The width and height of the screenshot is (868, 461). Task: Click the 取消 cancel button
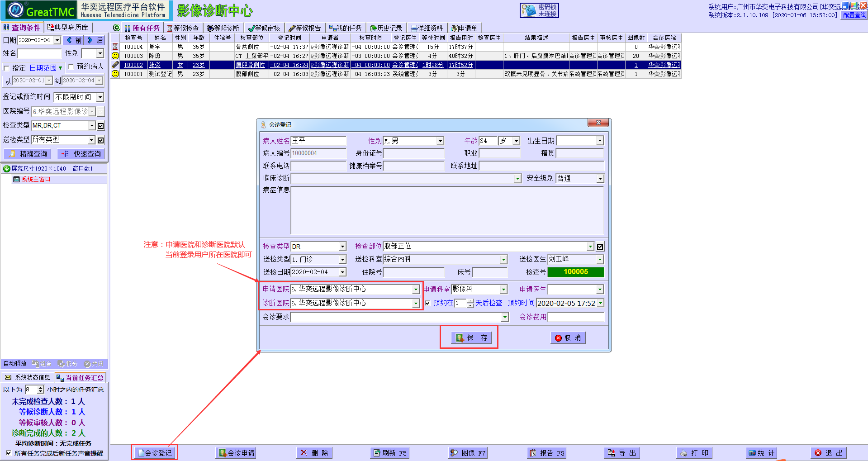pos(568,338)
